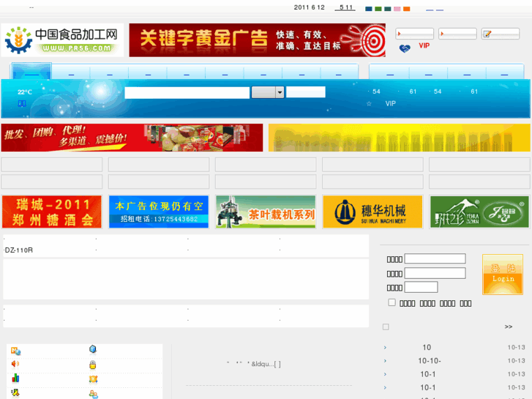Image resolution: width=532 pixels, height=399 pixels.
Task: Click the orange N globe icon
Action: 15,351
